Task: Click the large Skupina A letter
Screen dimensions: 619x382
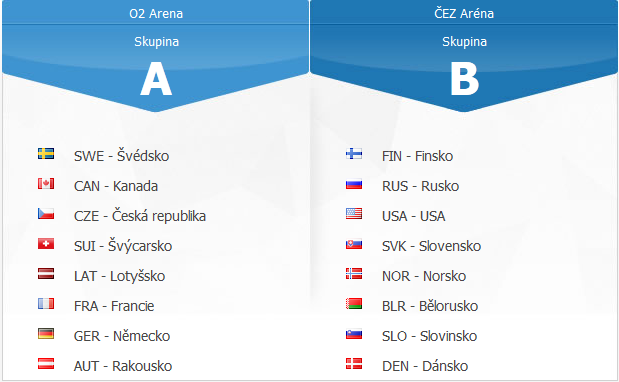Action: click(x=156, y=79)
